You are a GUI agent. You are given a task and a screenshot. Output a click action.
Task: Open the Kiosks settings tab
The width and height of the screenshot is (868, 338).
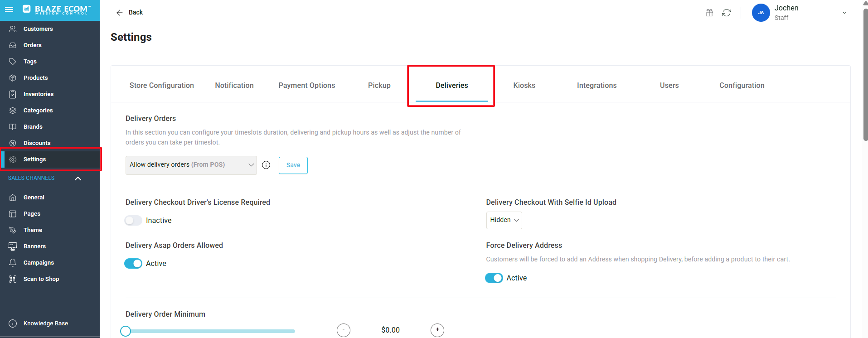tap(524, 85)
